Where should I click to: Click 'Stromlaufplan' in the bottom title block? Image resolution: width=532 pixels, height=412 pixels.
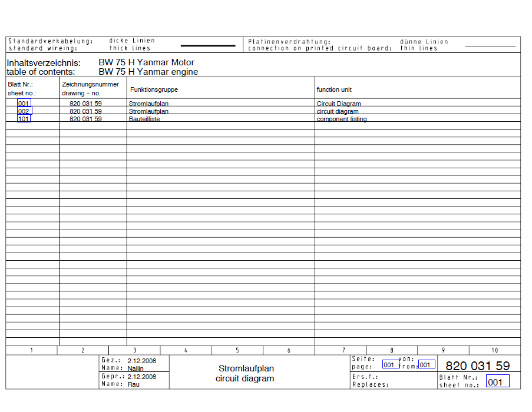(x=246, y=368)
